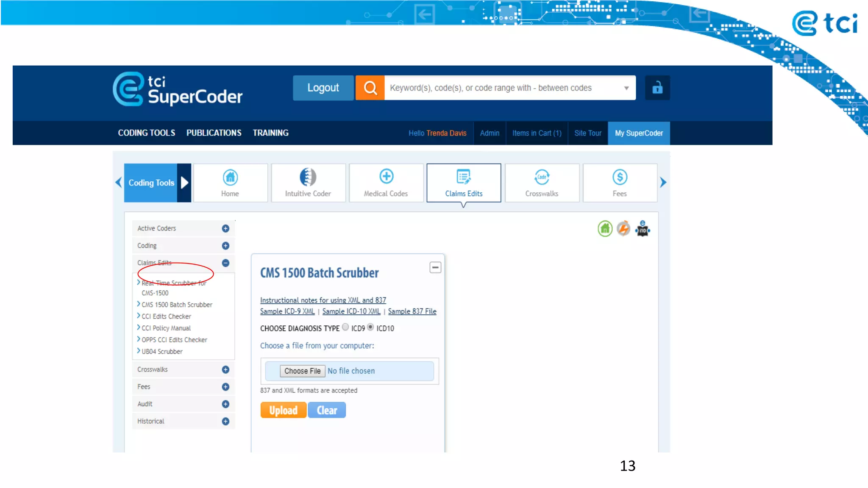Click the Choose File button
Viewport: 868px width, 488px height.
pos(302,371)
